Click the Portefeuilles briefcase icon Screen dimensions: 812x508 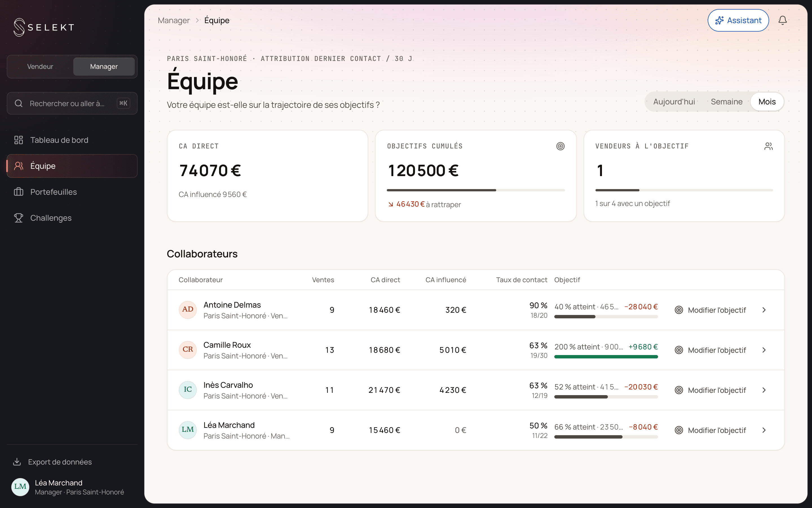tap(18, 192)
